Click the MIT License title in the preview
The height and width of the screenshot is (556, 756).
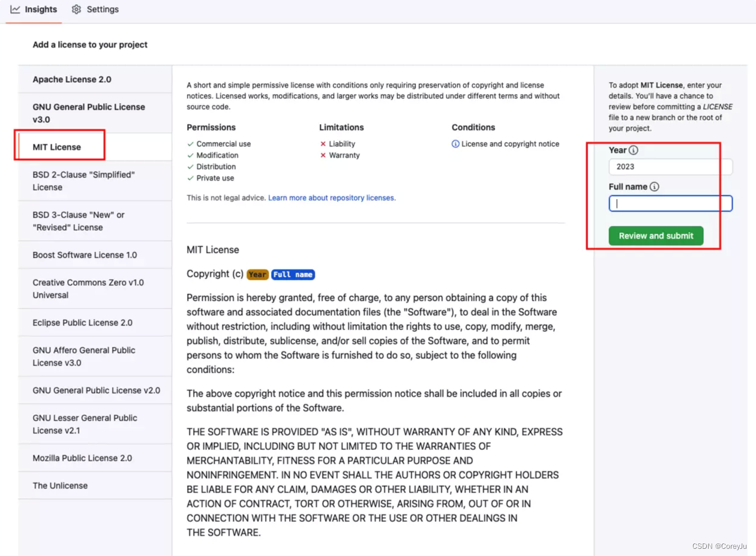213,250
